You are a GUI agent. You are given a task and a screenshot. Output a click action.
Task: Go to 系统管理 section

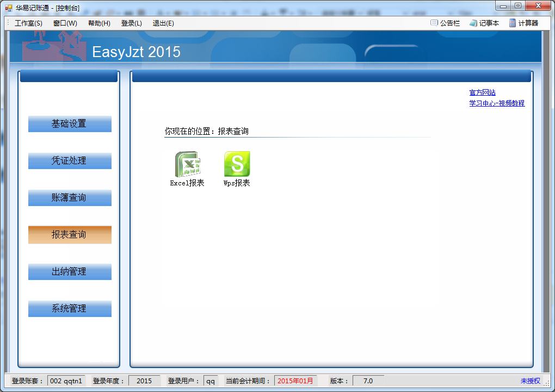(x=70, y=309)
